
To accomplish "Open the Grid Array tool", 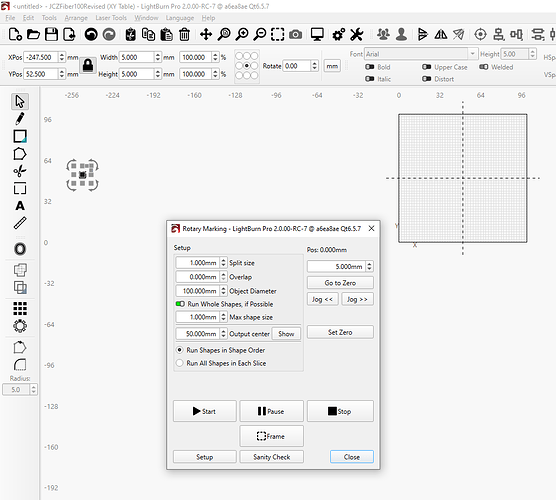I will (20, 309).
